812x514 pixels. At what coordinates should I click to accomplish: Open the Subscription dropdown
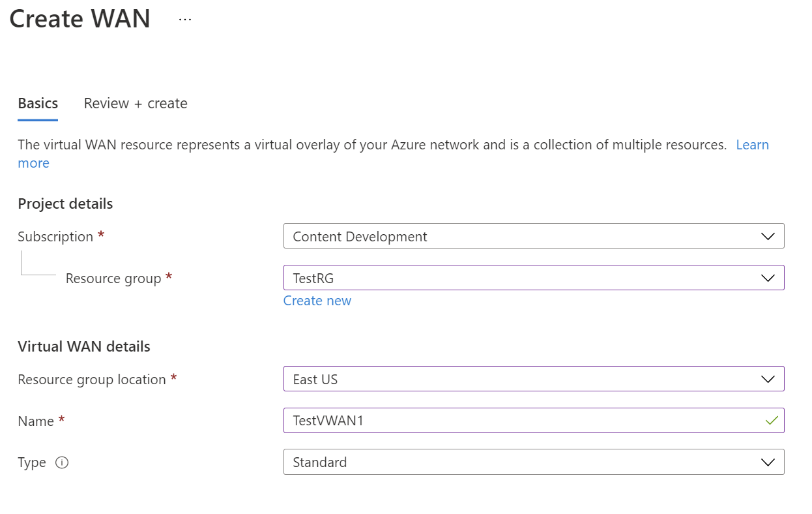pos(534,236)
